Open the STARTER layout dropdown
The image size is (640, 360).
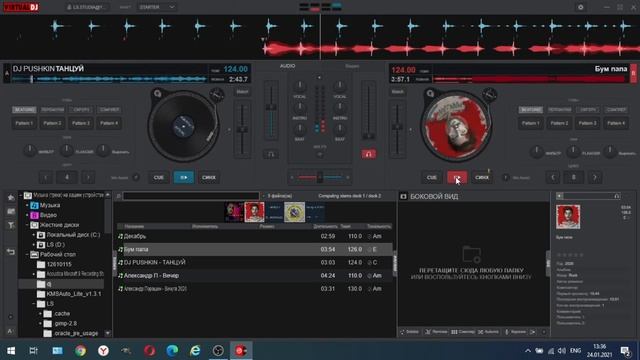pos(157,7)
